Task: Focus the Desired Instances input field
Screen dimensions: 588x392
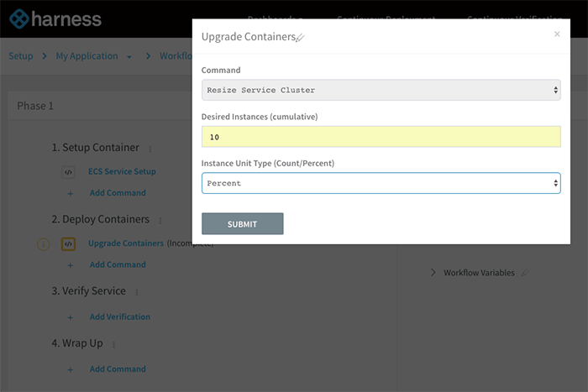Action: coord(381,137)
